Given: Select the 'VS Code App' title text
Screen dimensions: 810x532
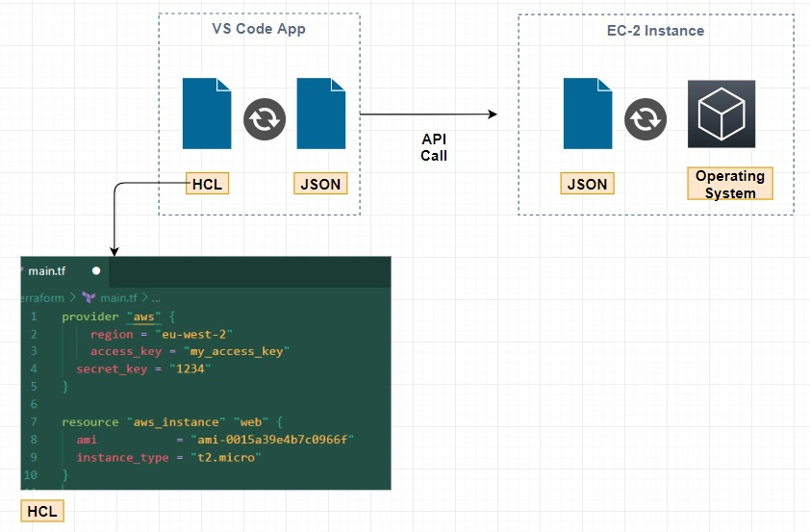Looking at the screenshot, I should pos(259,29).
